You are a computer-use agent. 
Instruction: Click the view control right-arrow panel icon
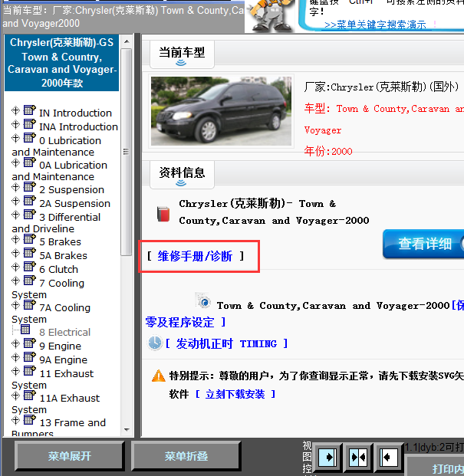pos(327,457)
